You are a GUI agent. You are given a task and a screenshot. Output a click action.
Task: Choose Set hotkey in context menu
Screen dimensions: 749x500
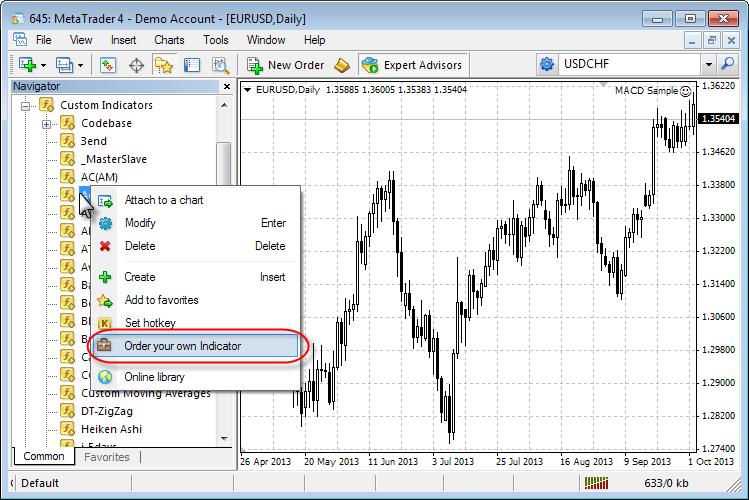coord(196,322)
